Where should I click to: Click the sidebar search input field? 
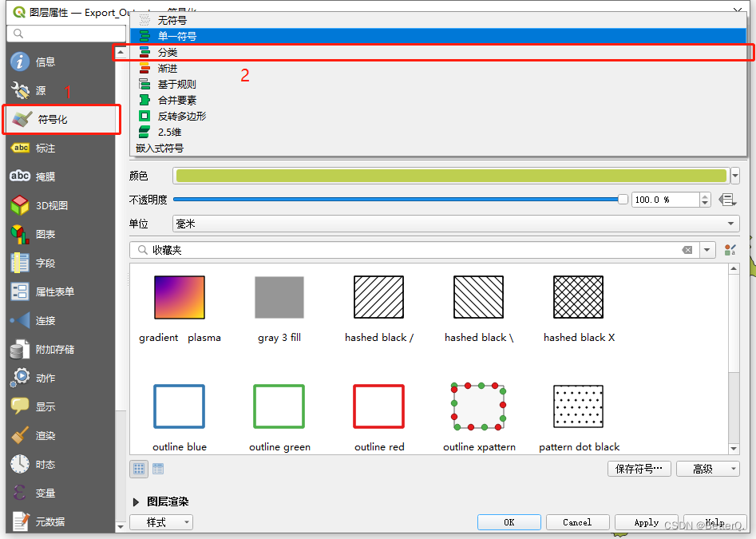click(x=66, y=34)
